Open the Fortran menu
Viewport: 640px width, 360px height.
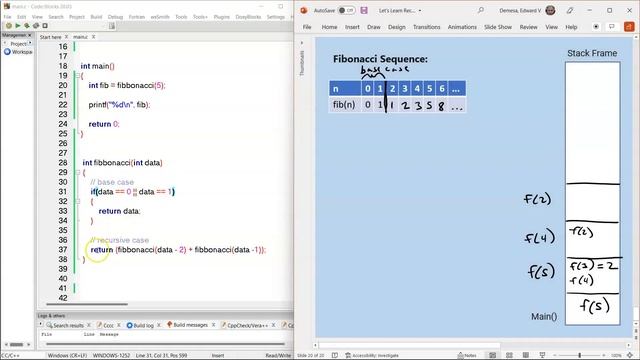(137, 17)
